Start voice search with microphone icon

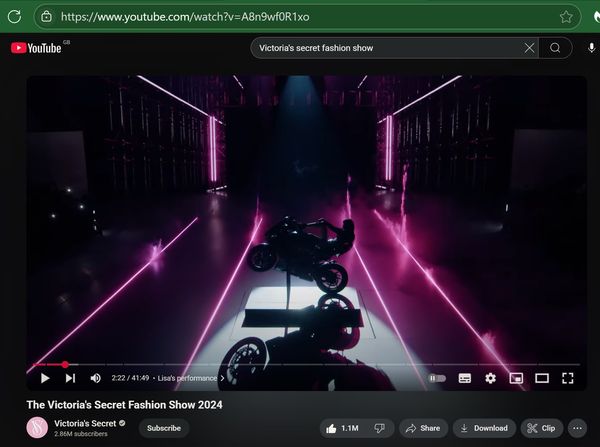click(591, 48)
